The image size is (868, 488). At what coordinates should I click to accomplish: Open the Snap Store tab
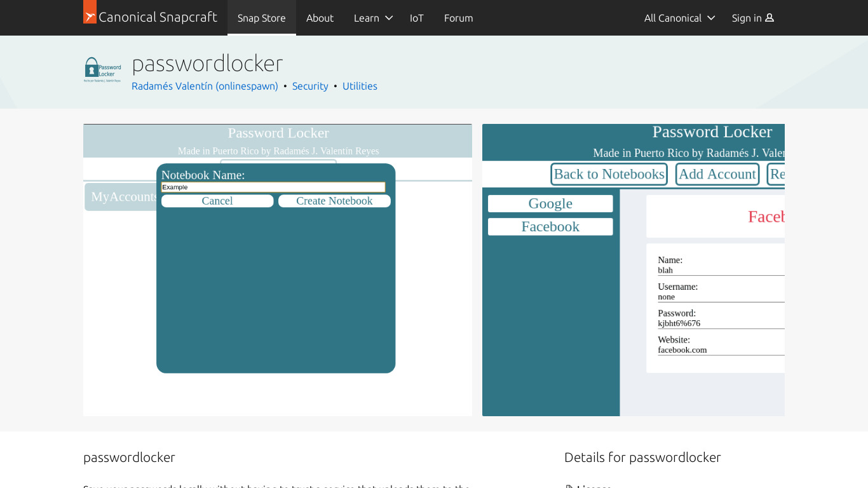(x=262, y=18)
